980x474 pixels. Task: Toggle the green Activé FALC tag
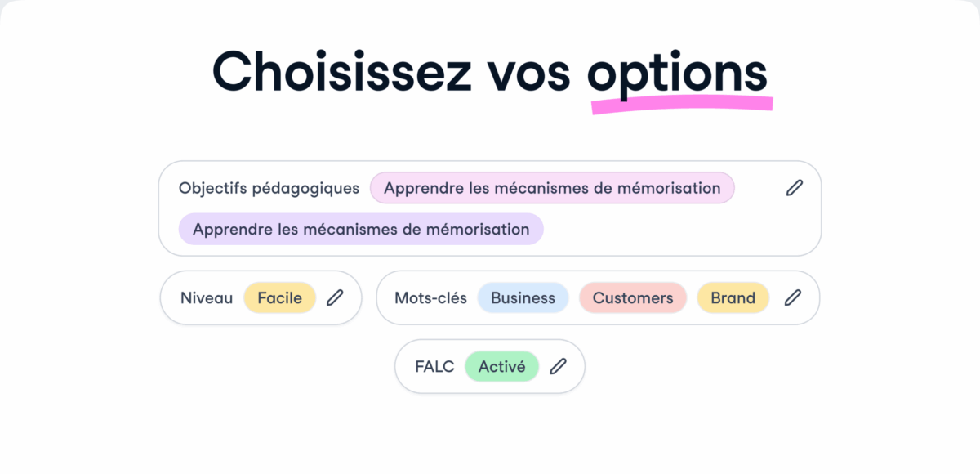pos(501,366)
